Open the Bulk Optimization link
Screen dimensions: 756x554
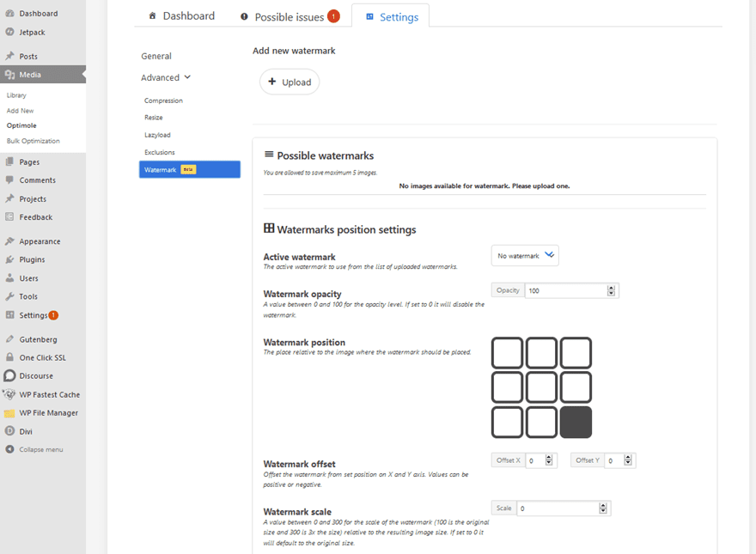[x=32, y=141]
